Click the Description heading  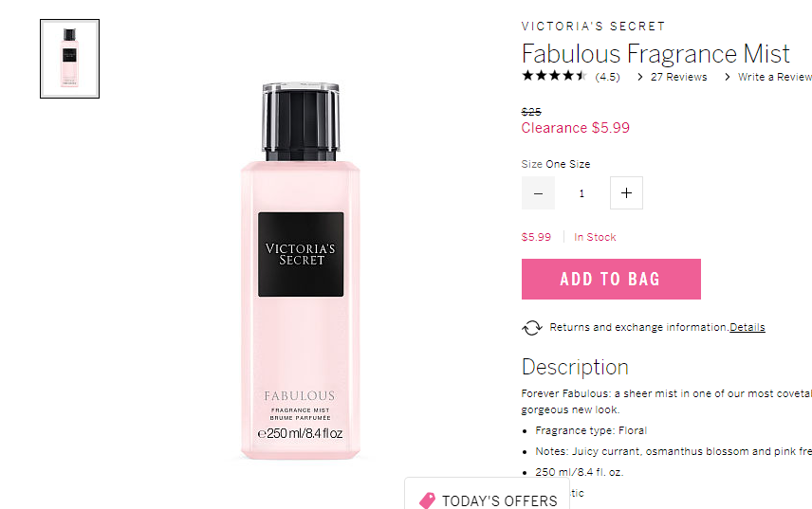coord(575,367)
